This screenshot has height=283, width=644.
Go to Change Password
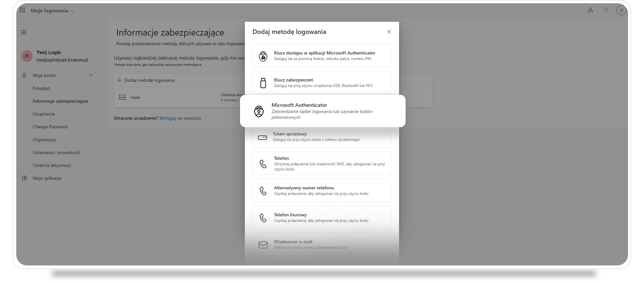coord(50,127)
